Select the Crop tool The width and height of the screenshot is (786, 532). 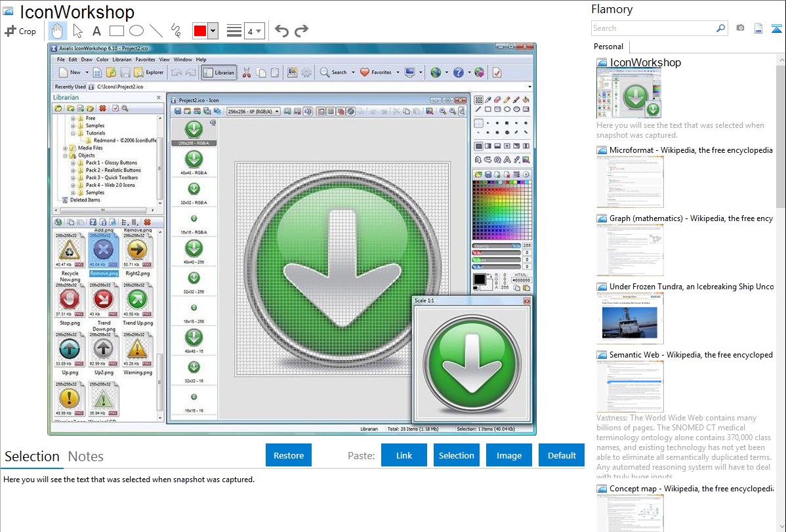pyautogui.click(x=20, y=31)
